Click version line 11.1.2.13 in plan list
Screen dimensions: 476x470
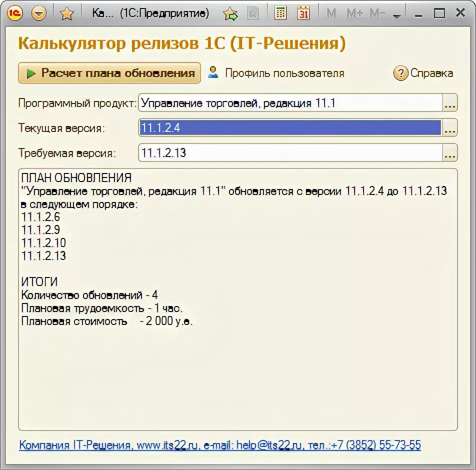click(x=43, y=256)
